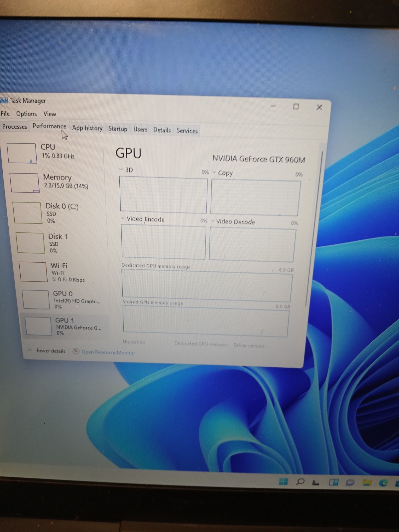399x532 pixels.
Task: Click the Open Resource Monitor icon
Action: click(x=76, y=351)
